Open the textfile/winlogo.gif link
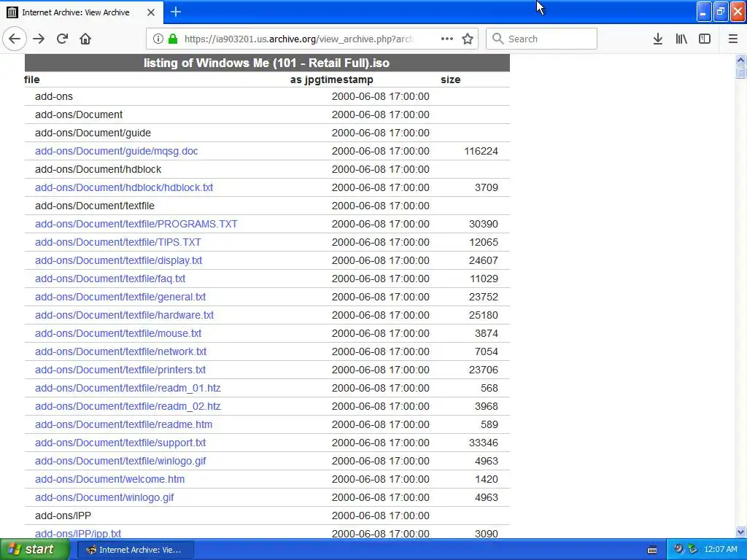 tap(120, 461)
